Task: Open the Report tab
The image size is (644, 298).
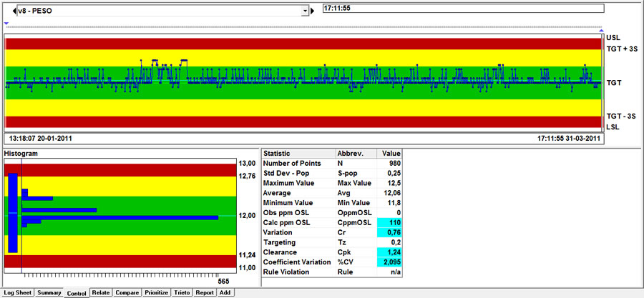Action: 205,292
